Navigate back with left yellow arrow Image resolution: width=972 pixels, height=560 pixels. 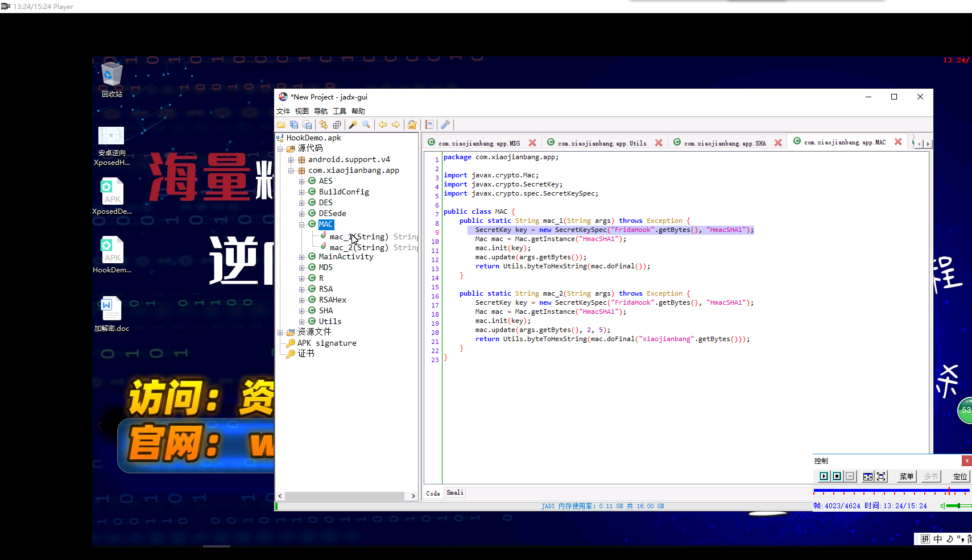click(382, 125)
